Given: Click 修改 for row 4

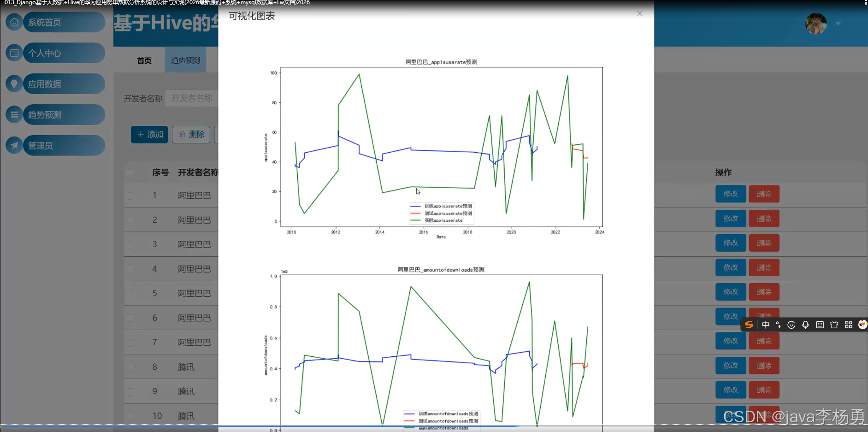Looking at the screenshot, I should pos(731,267).
